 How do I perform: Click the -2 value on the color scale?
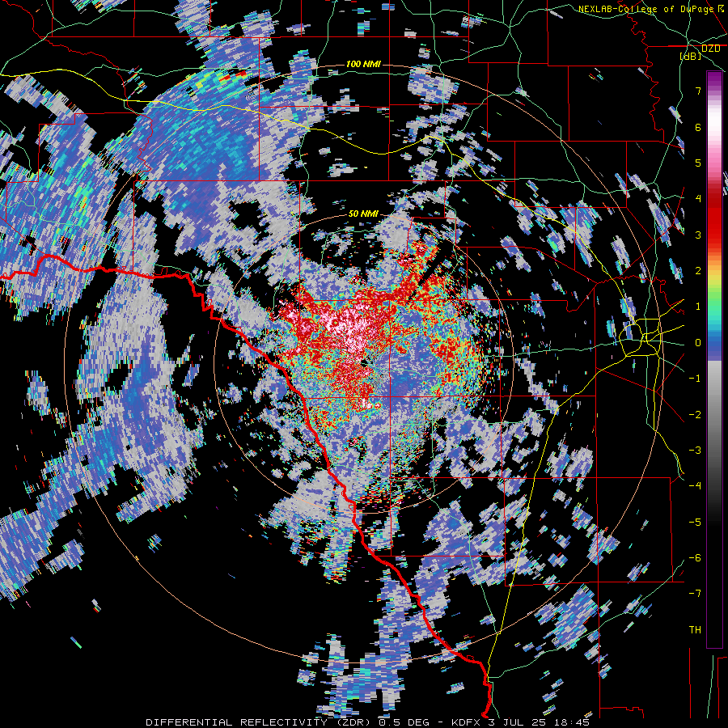point(695,415)
